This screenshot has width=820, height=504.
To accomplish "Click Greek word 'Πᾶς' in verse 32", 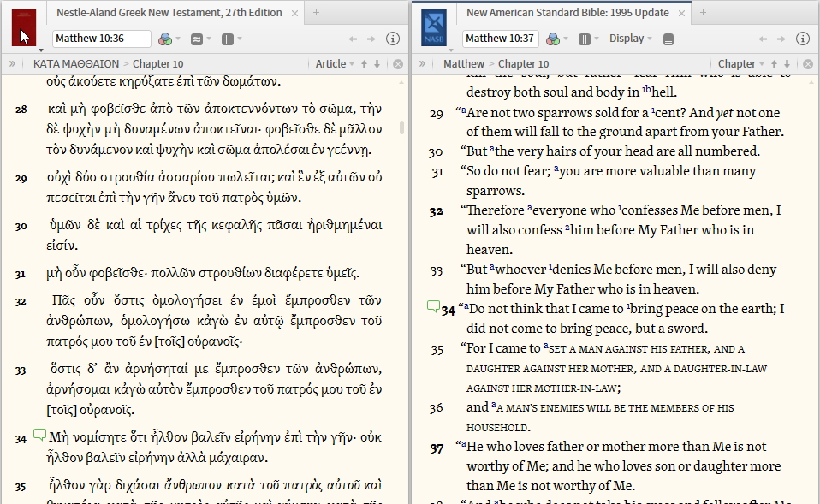I will 64,300.
